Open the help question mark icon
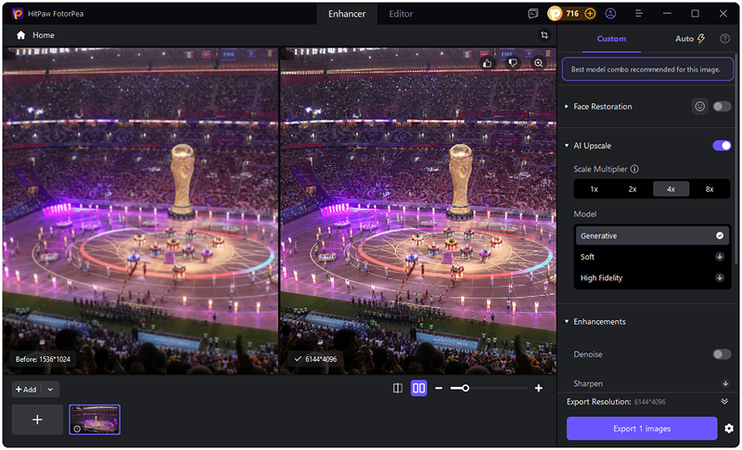 (x=724, y=39)
